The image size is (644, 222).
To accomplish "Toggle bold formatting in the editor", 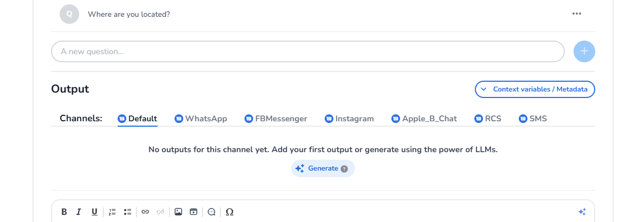I will pos(64,212).
